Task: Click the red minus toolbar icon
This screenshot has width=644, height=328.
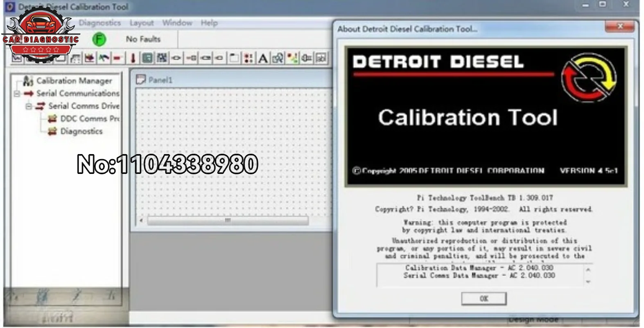Action: [118, 58]
